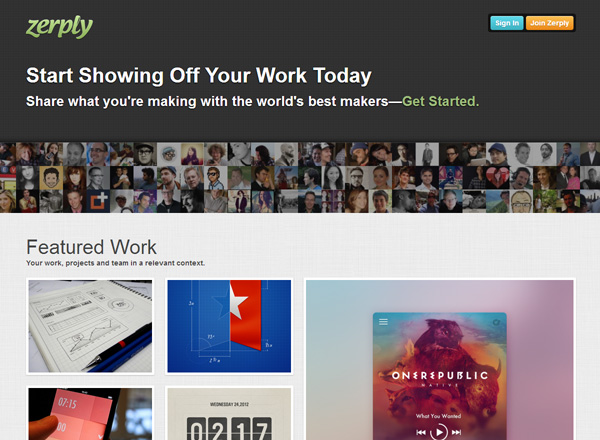Click the hamburger menu icon on the player

[383, 322]
